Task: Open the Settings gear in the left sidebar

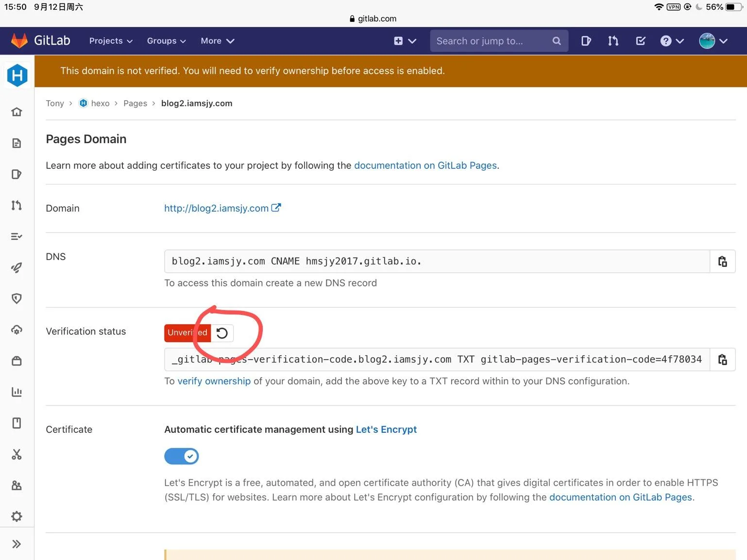Action: tap(17, 516)
